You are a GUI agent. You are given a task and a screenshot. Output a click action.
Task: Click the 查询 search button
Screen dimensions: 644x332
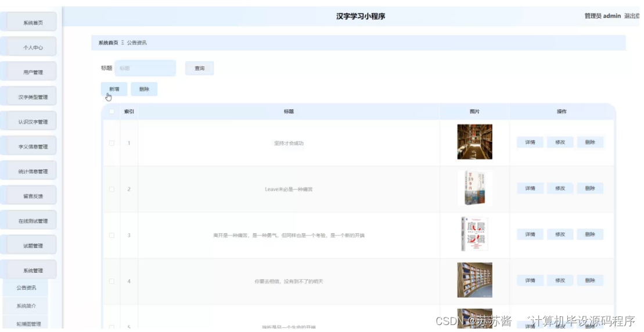(200, 68)
